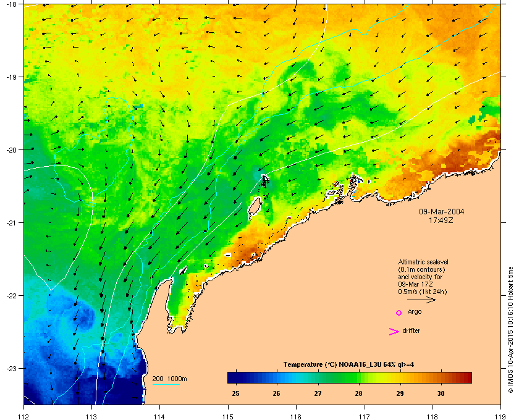Click the '09-Mar 17Z' legend text
The image size is (519, 420).
415,284
